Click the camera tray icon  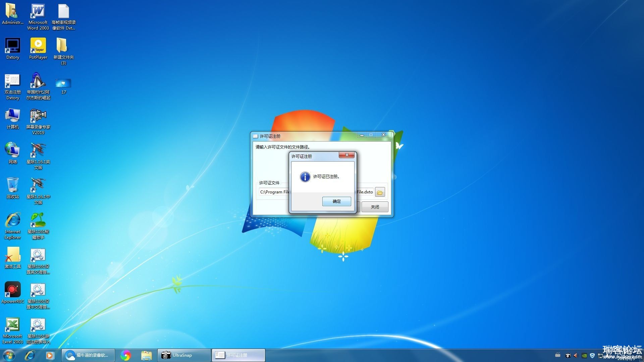click(568, 355)
